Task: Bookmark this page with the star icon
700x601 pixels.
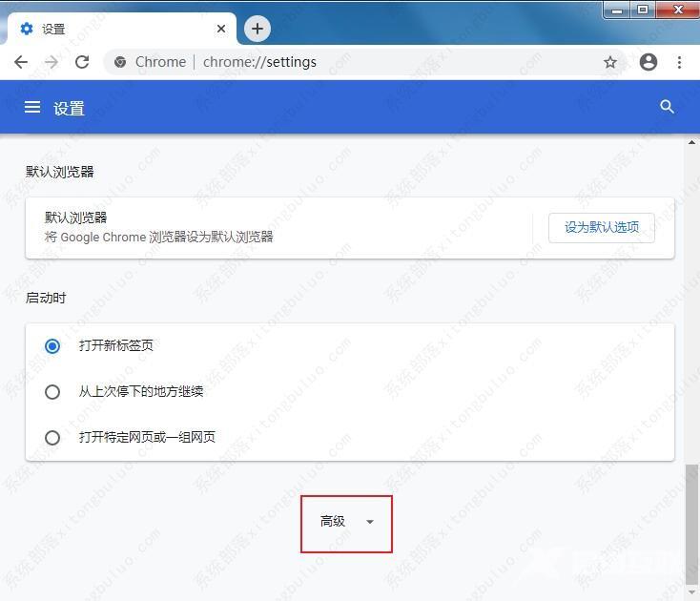Action: coord(609,62)
